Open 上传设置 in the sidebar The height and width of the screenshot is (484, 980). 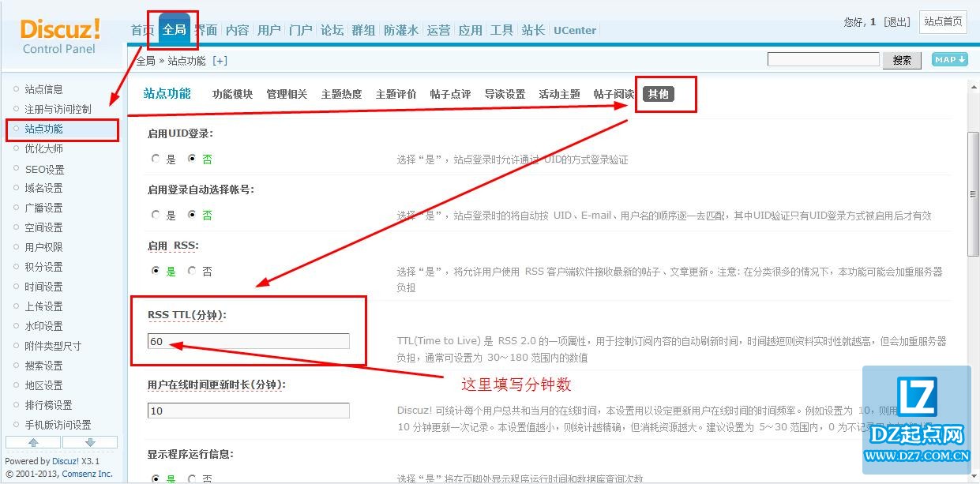[x=43, y=306]
